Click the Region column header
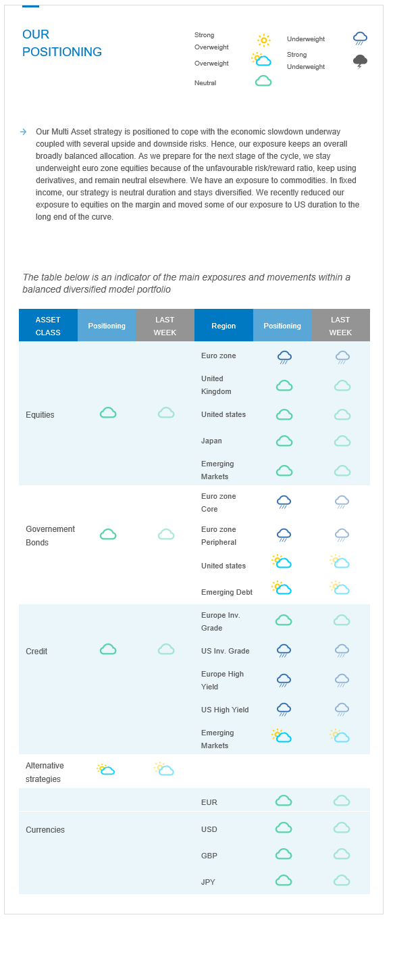Image resolution: width=420 pixels, height=980 pixels. coord(224,326)
